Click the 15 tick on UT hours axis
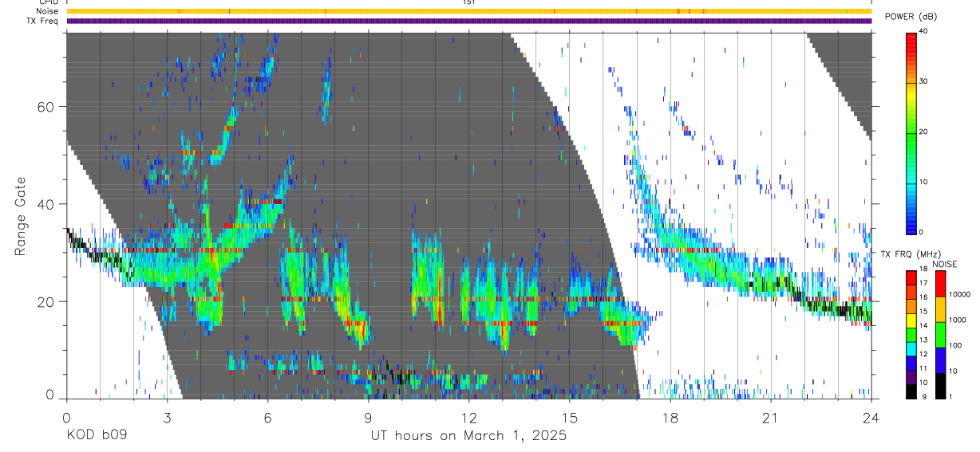Viewport: 980px width, 452px height. pyautogui.click(x=569, y=418)
